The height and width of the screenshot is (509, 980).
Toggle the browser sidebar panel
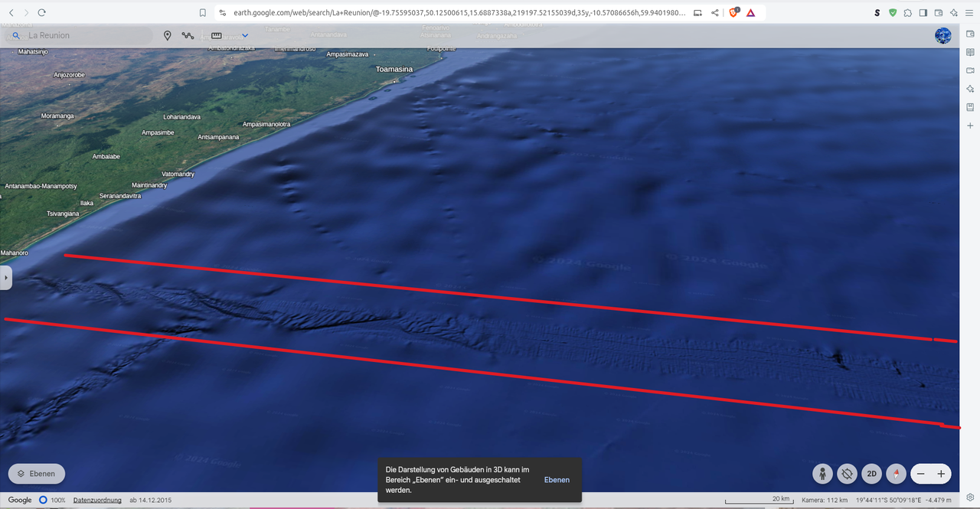pyautogui.click(x=923, y=13)
